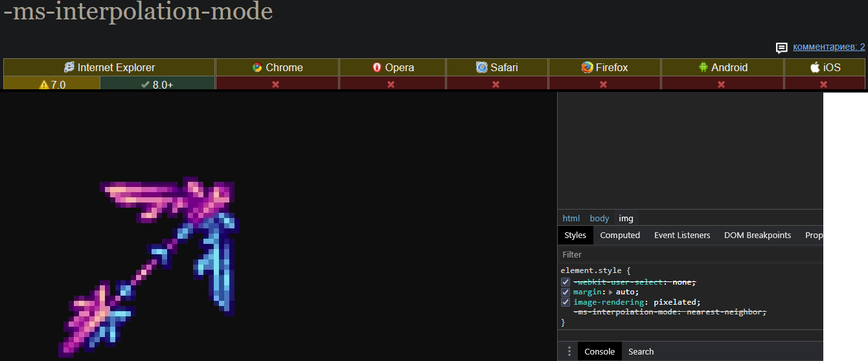868x361 pixels.
Task: Toggle the margin property checkbox
Action: [x=565, y=292]
